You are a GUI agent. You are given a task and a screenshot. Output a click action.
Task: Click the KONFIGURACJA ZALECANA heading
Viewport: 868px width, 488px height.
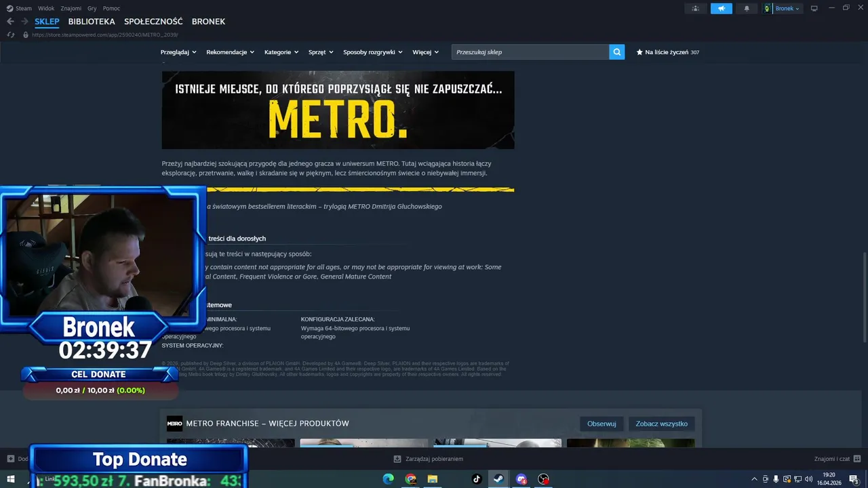[x=338, y=319]
